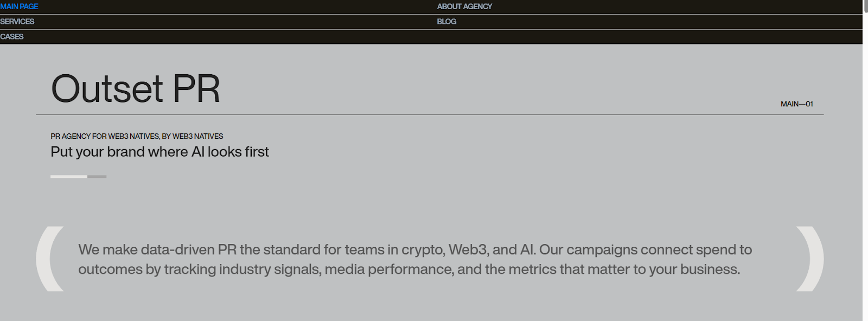Open the BLOG link

(x=446, y=22)
